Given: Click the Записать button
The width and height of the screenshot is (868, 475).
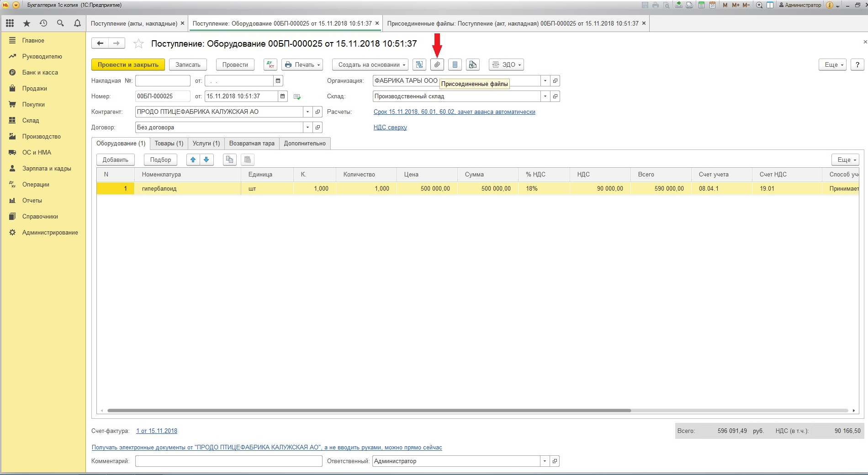Looking at the screenshot, I should pyautogui.click(x=188, y=64).
